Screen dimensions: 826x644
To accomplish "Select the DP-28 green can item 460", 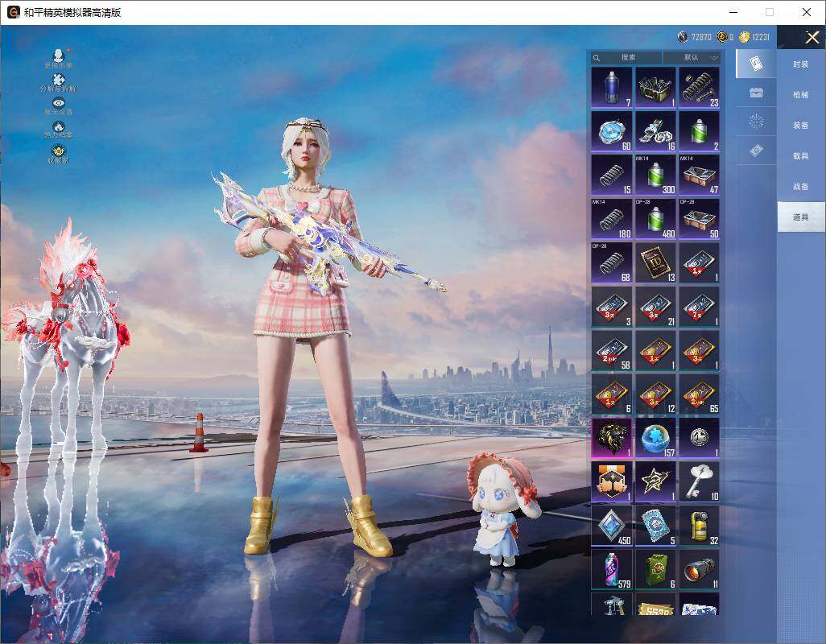I will point(655,219).
